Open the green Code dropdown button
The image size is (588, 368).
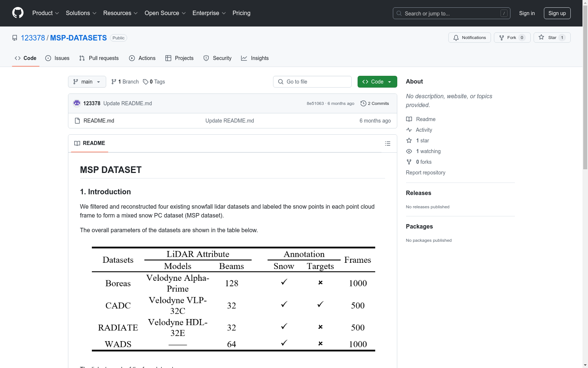[377, 82]
